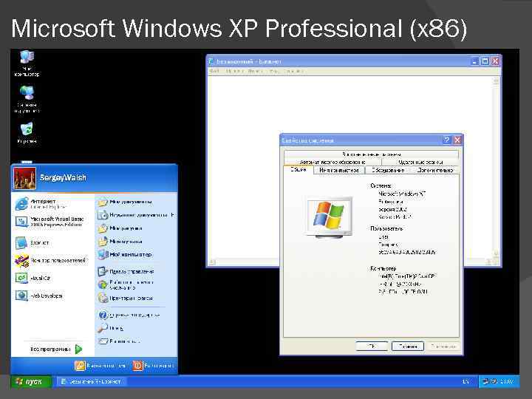
Task: Switch to the Автоматическое обновление tab
Action: (x=332, y=162)
